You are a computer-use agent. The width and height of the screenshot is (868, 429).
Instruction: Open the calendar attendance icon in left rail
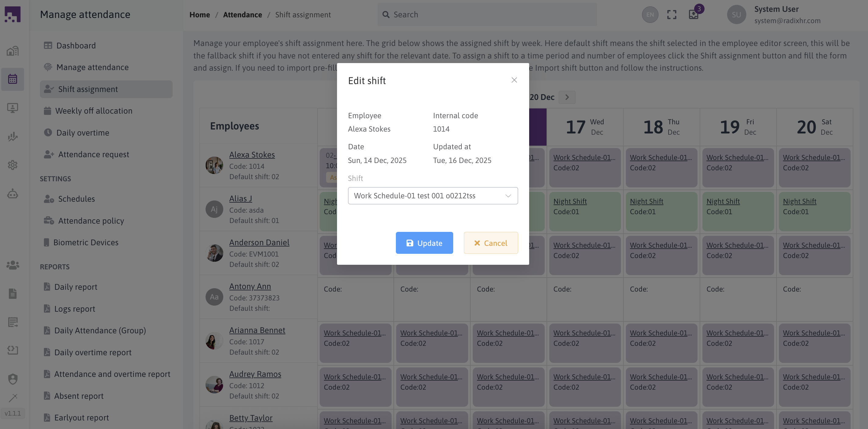(x=13, y=79)
